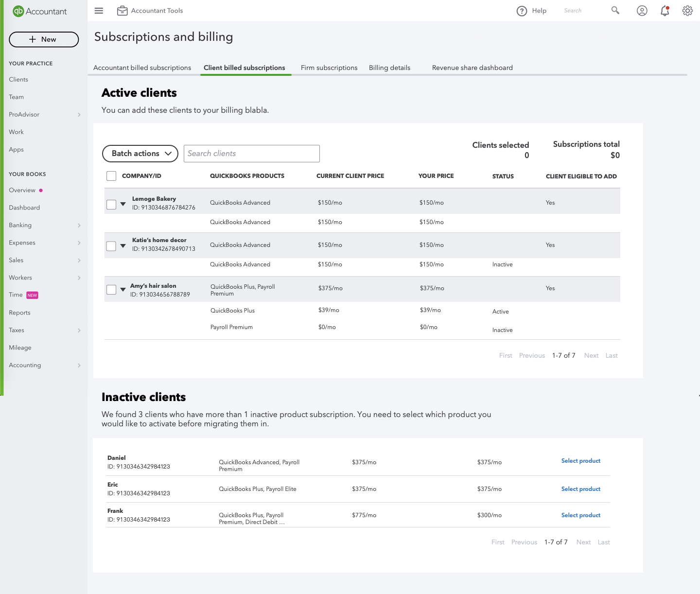This screenshot has height=594, width=700.
Task: Open Team in the sidebar
Action: coord(16,97)
